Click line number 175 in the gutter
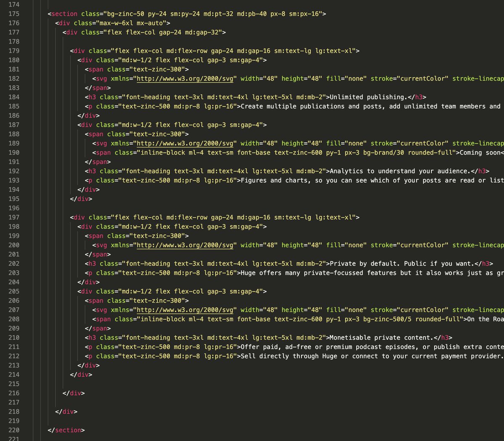 coord(14,14)
